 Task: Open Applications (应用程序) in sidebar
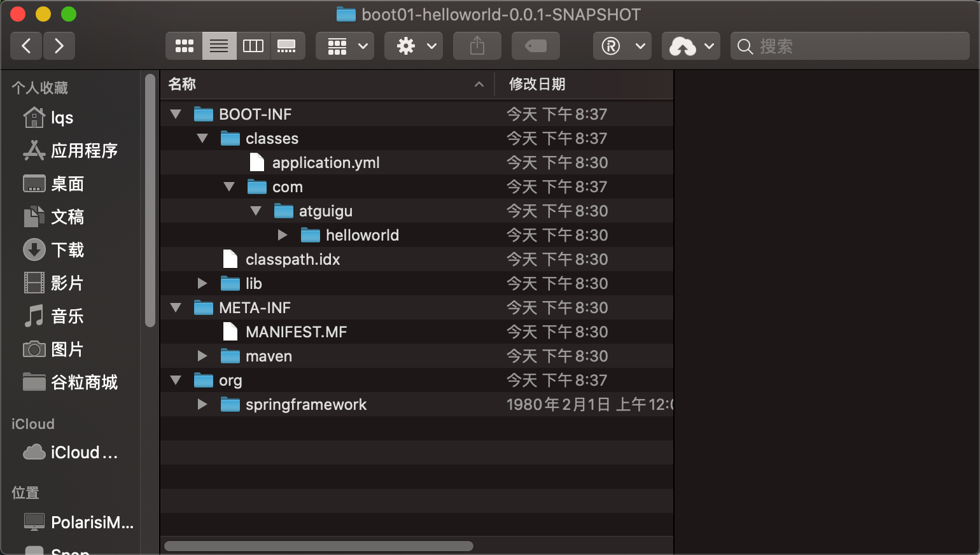70,151
